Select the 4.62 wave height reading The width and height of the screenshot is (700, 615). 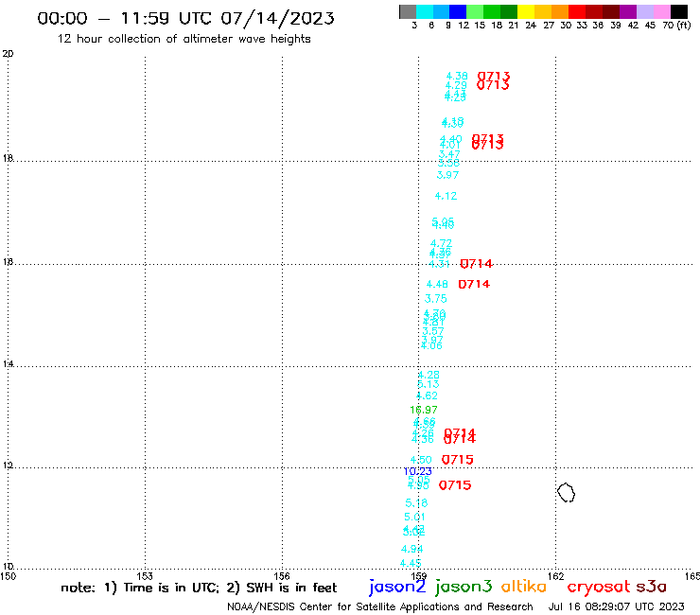427,395
